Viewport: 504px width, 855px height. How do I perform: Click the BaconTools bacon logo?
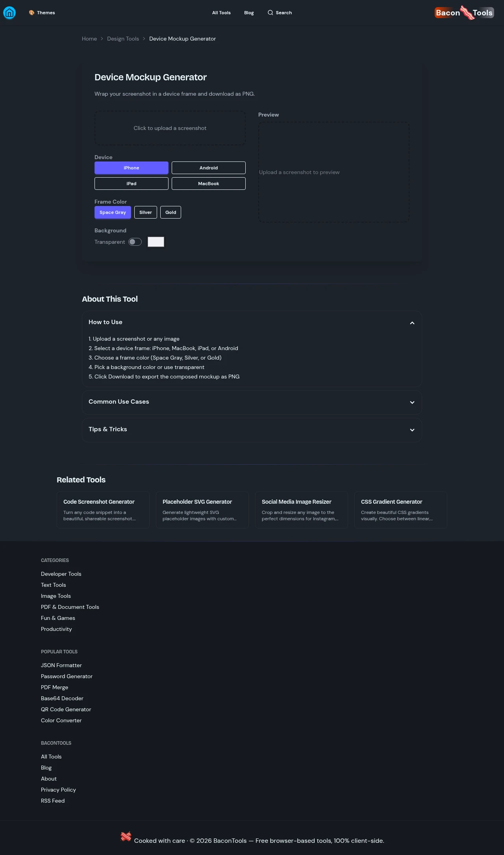(x=464, y=13)
